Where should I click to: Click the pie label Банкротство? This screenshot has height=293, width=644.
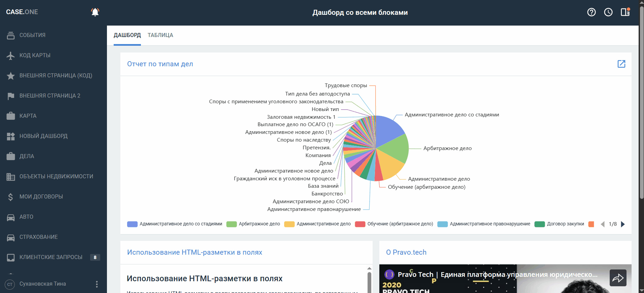pos(327,194)
